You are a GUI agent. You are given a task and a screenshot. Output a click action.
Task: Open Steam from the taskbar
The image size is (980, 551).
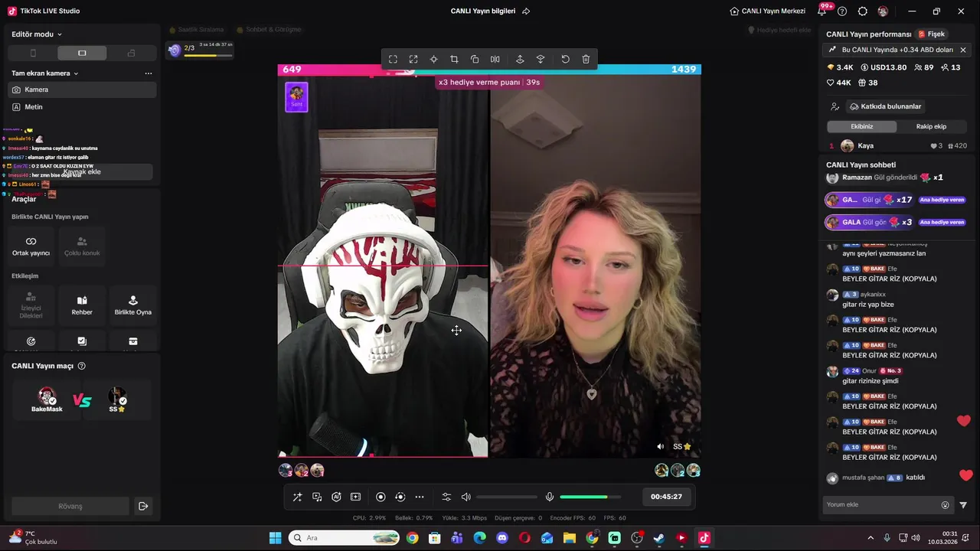click(659, 538)
